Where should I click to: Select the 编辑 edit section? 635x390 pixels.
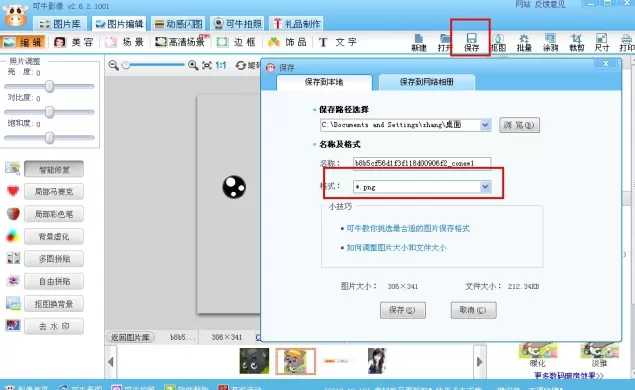[22, 42]
